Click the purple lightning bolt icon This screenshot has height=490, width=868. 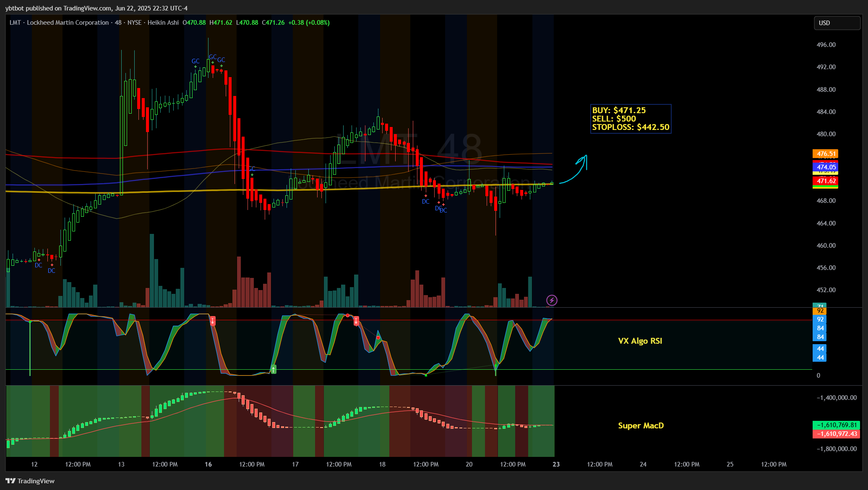click(x=552, y=300)
